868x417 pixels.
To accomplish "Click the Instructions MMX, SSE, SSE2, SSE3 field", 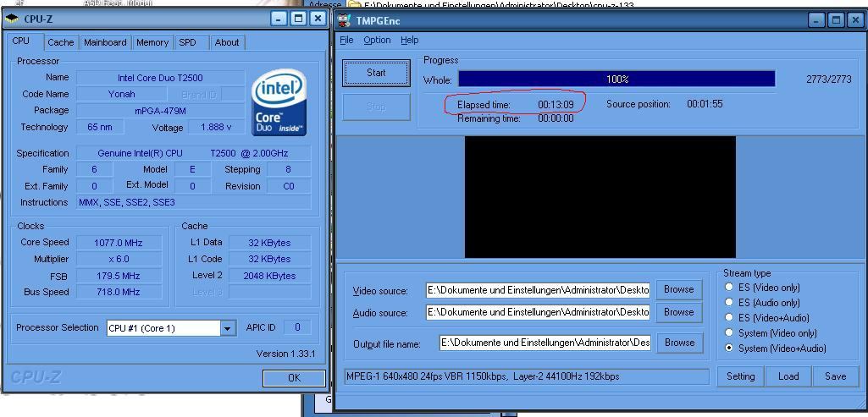I will 194,202.
